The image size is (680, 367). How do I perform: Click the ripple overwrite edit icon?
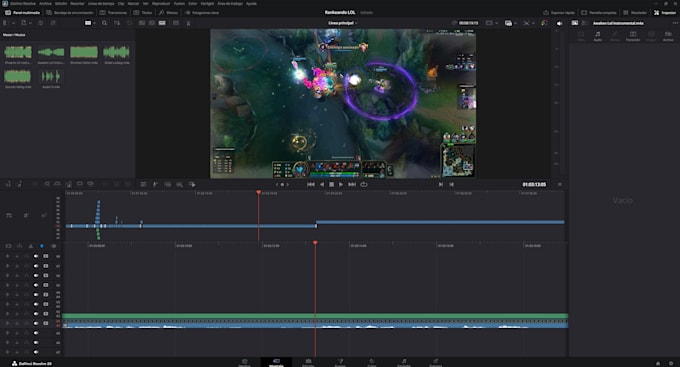pyautogui.click(x=57, y=184)
